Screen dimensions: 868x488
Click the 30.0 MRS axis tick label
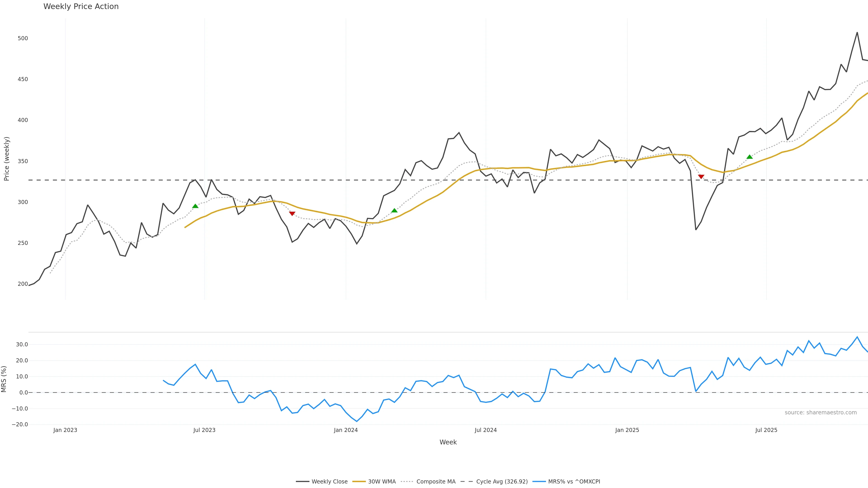[x=22, y=345]
